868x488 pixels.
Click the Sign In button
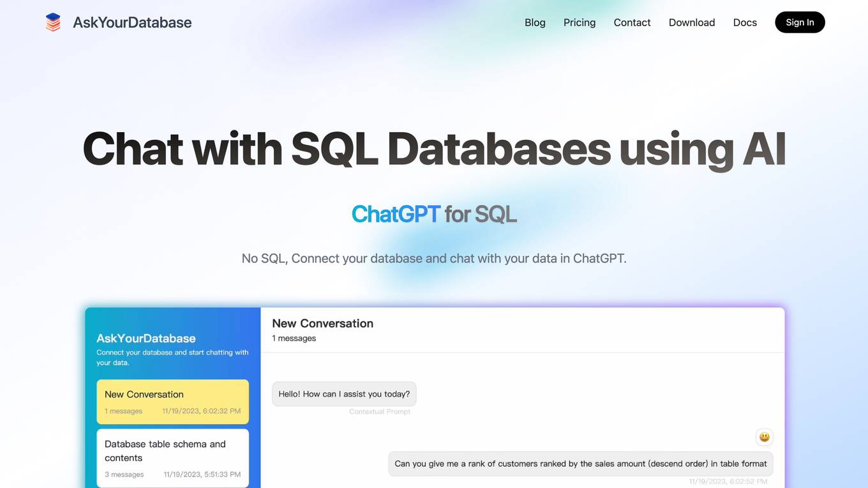800,22
